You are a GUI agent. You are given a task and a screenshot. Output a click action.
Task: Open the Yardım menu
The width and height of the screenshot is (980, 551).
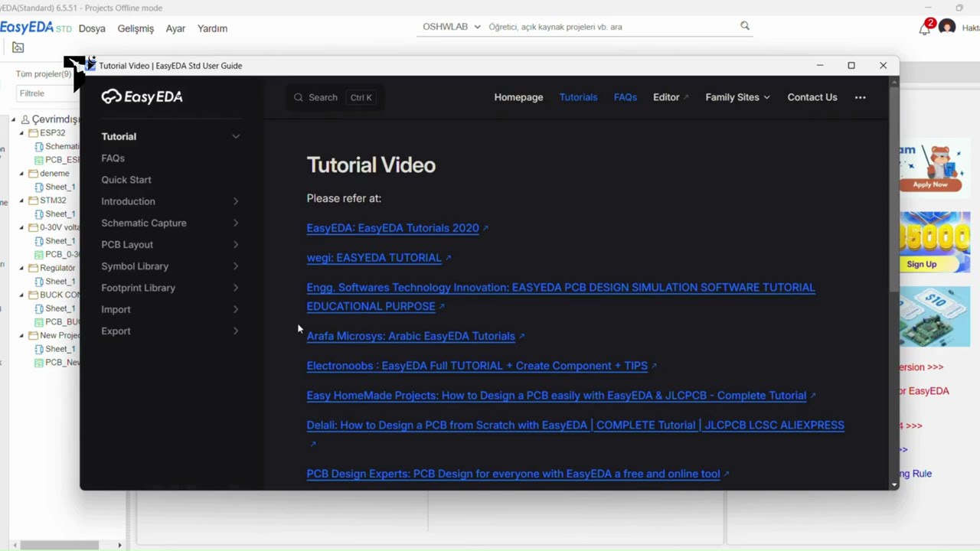[212, 28]
